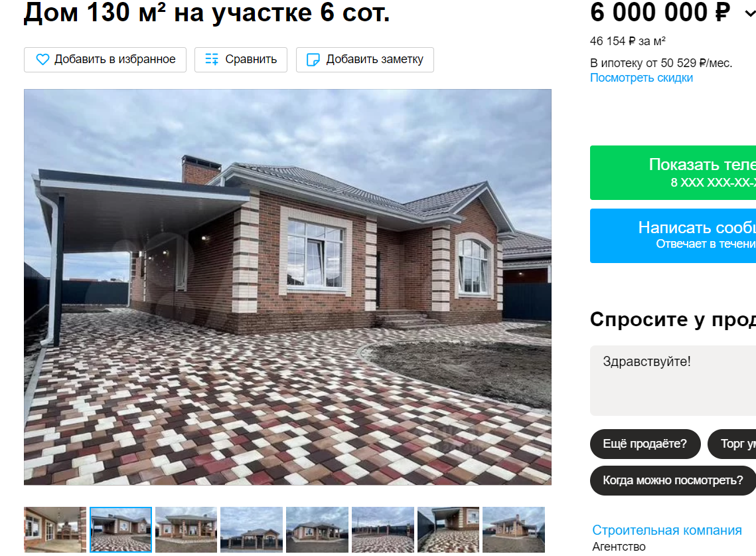Expand the price history chevron
The width and height of the screenshot is (756, 556).
750,13
